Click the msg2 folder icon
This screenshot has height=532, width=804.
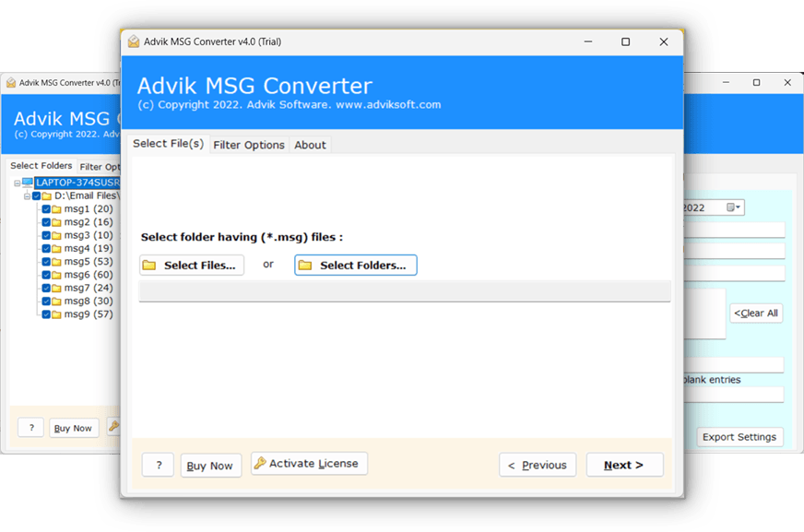click(x=56, y=222)
